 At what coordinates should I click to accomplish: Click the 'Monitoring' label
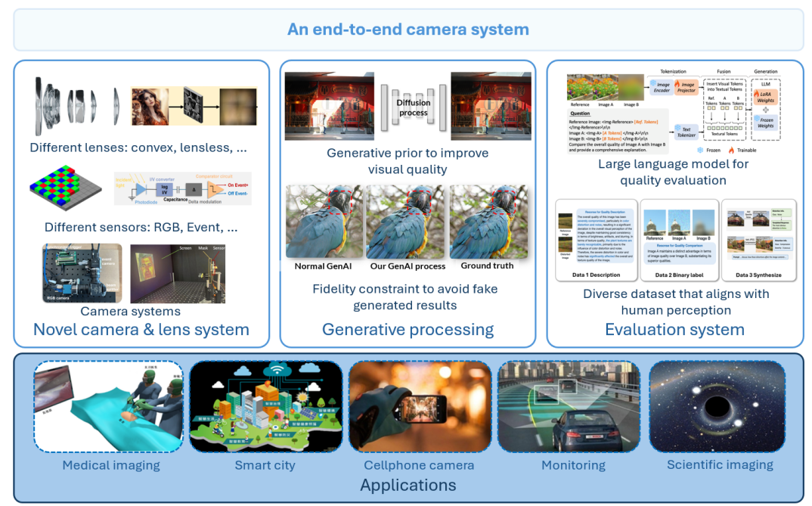[x=573, y=465]
